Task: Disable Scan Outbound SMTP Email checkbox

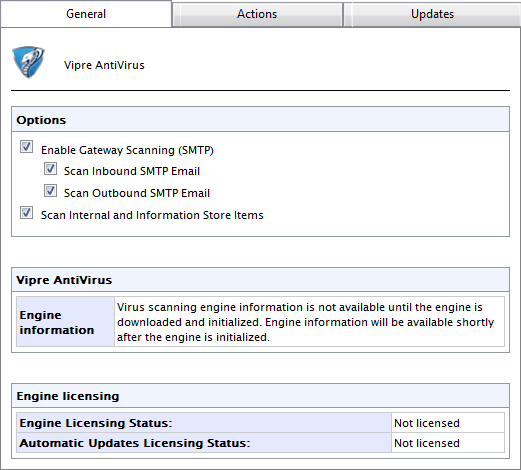Action: click(x=50, y=191)
